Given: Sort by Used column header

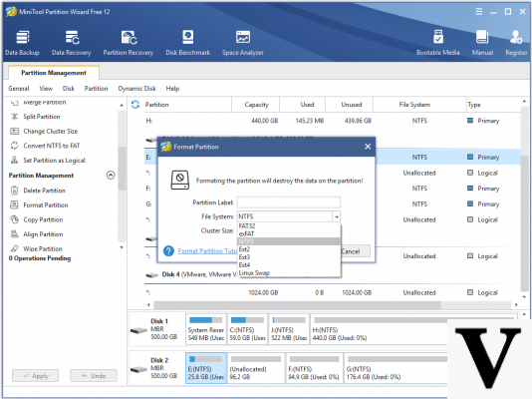Looking at the screenshot, I should click(x=303, y=105).
